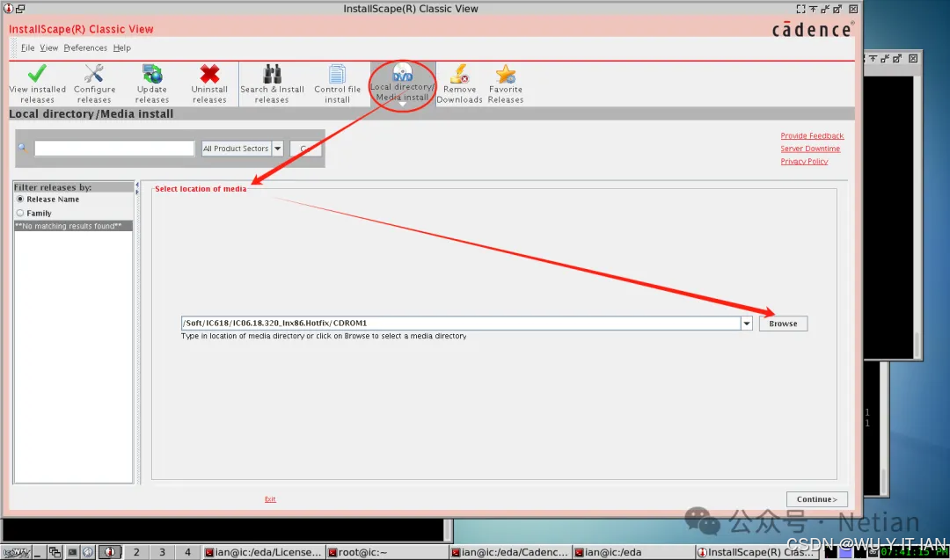Image resolution: width=950 pixels, height=560 pixels.
Task: Open the Help menu
Action: pyautogui.click(x=121, y=47)
